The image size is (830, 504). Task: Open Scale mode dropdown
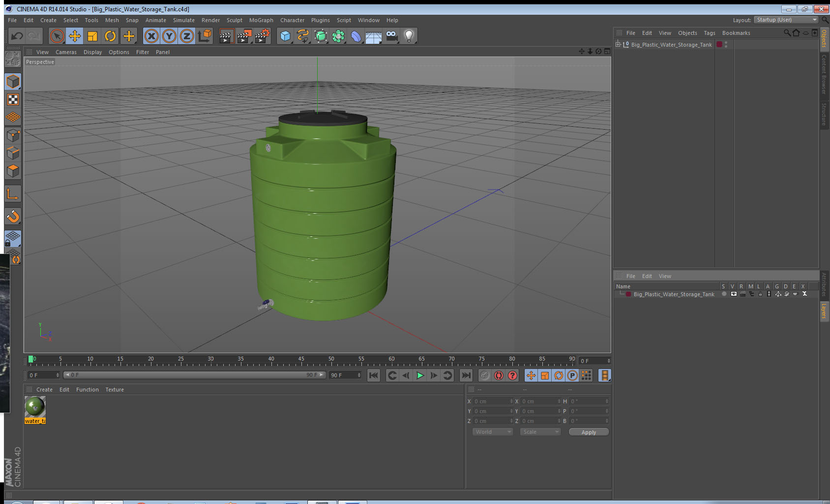[x=540, y=432]
